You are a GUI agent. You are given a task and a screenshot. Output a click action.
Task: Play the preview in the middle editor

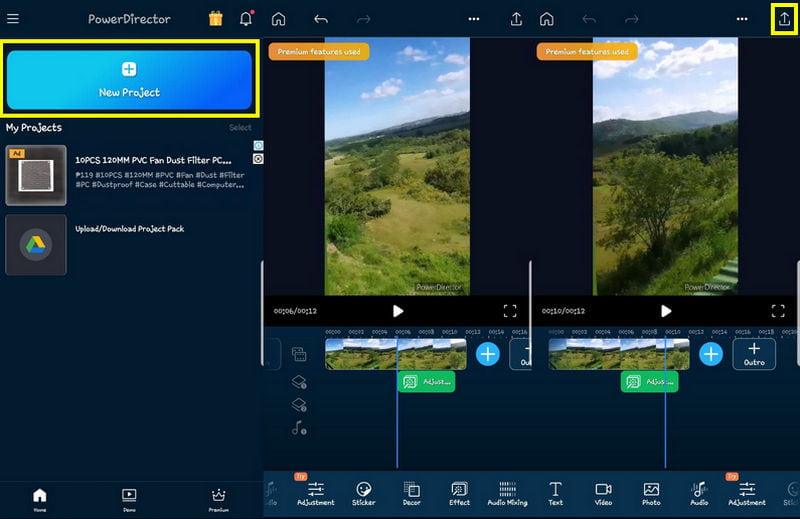(x=398, y=311)
